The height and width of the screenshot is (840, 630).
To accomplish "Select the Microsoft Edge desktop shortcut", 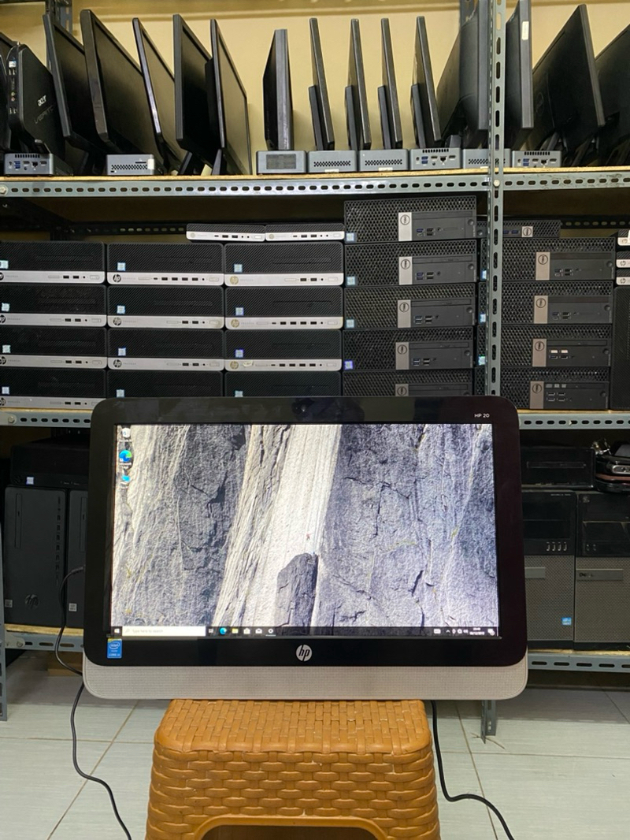I will 126,457.
